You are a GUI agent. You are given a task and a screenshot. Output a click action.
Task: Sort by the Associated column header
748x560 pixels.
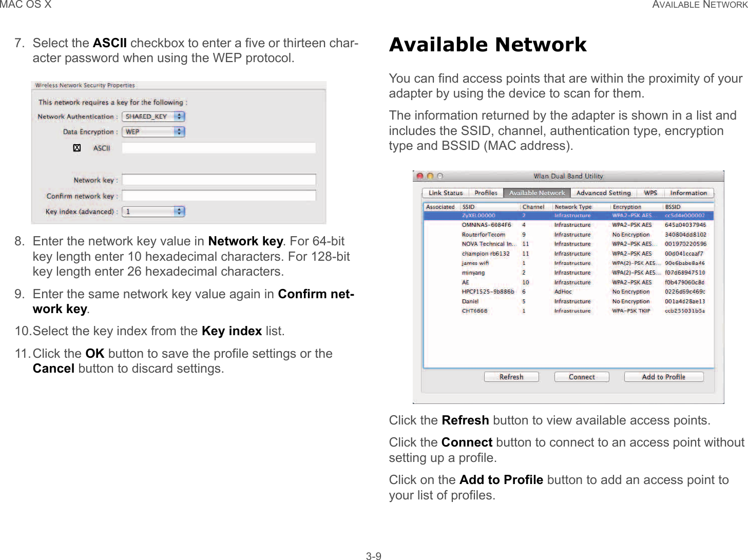(x=442, y=207)
